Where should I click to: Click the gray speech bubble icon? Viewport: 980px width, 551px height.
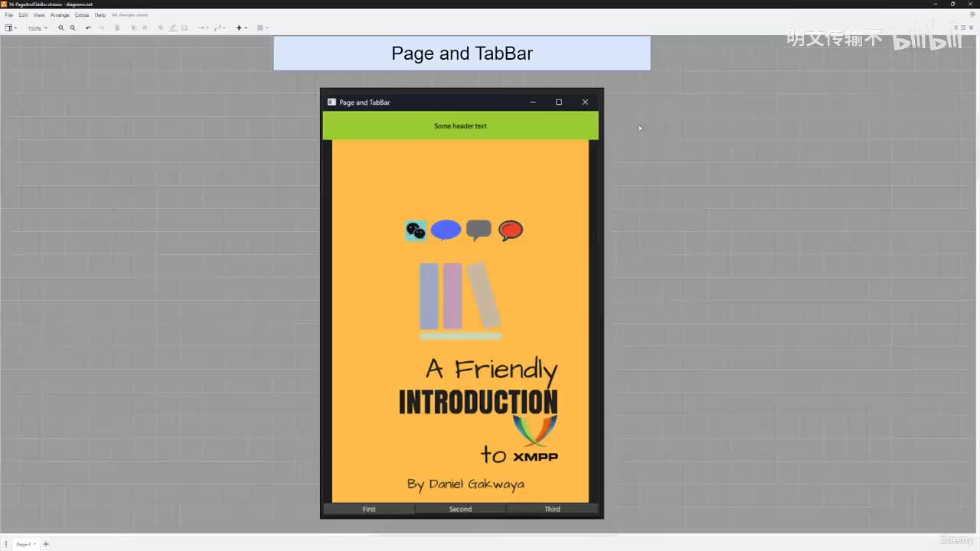(x=479, y=230)
